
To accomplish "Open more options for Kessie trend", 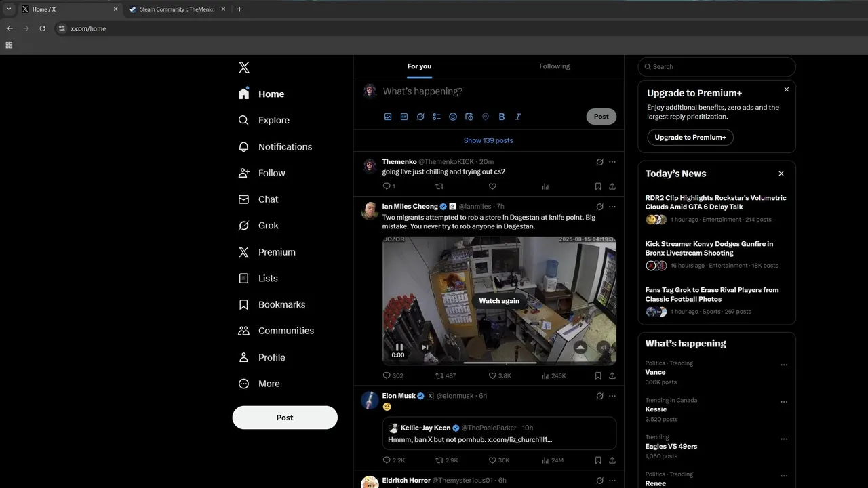I will 784,402.
